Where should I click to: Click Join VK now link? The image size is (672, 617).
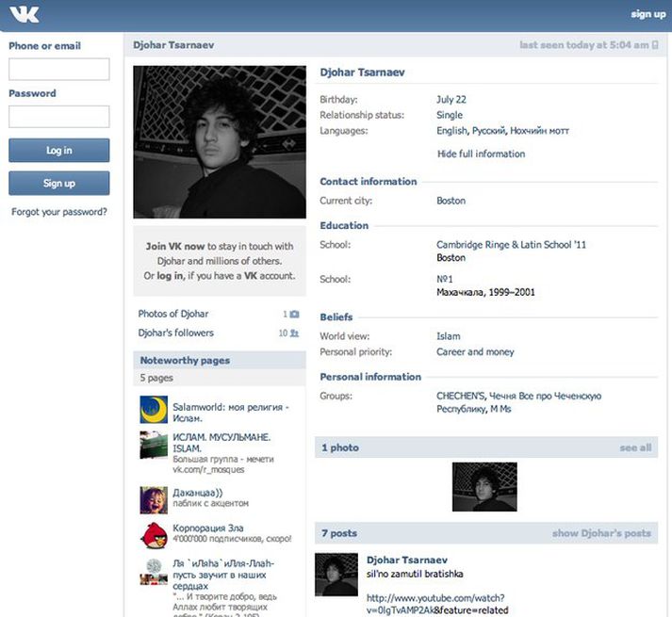click(x=175, y=247)
